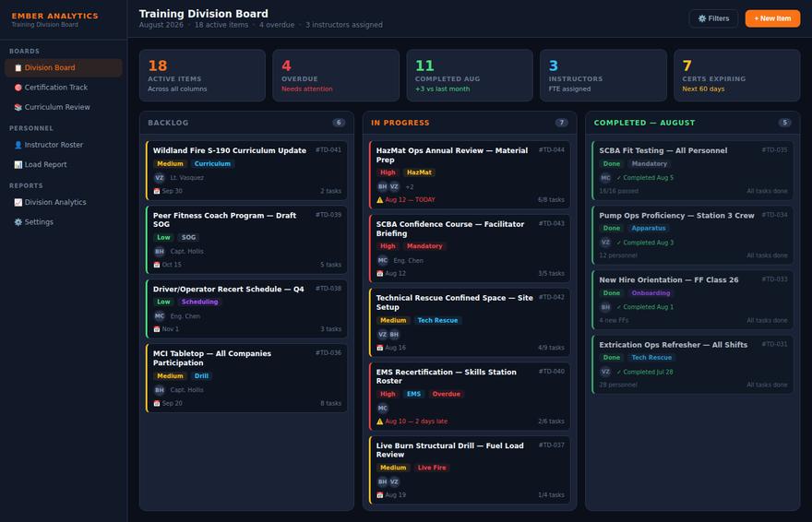Open New Hire Orientation FF Class 26

pos(693,300)
